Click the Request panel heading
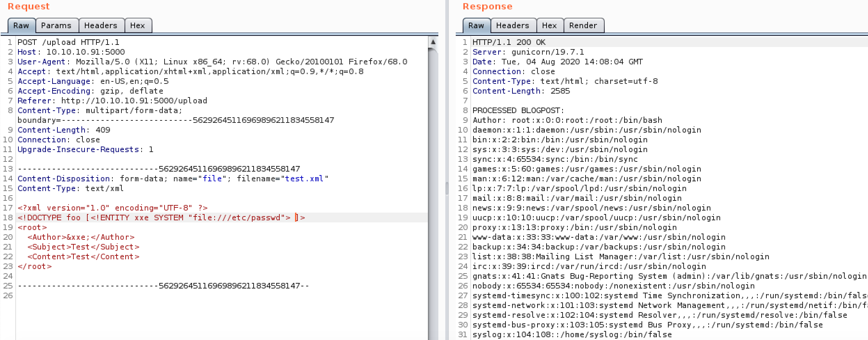Screen dimensions: 868x340 pos(29,7)
